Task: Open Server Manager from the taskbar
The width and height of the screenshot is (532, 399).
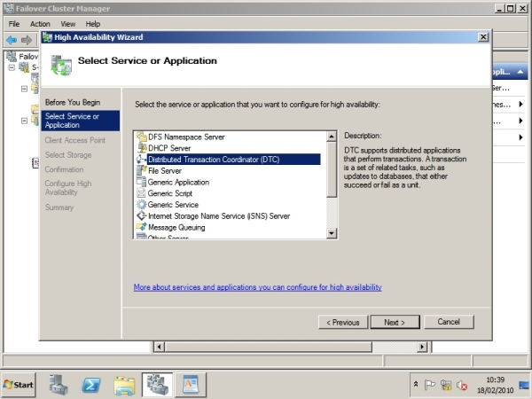Action: pos(59,385)
